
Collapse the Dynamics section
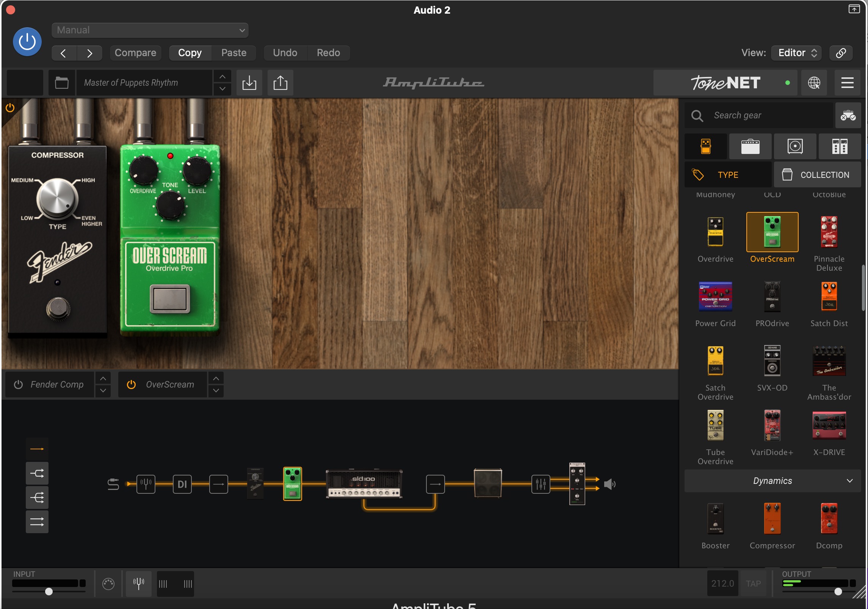772,481
